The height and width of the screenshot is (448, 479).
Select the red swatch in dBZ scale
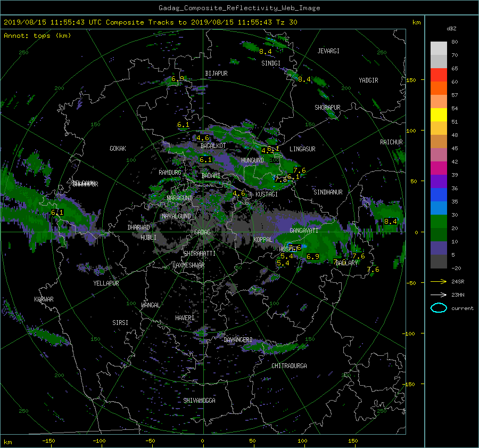tap(439, 75)
